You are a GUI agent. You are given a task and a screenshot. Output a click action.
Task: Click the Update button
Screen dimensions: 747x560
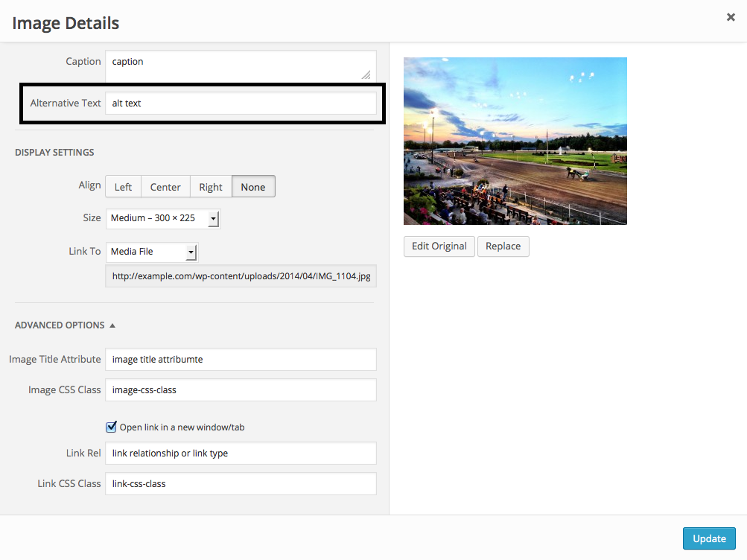[x=709, y=538]
